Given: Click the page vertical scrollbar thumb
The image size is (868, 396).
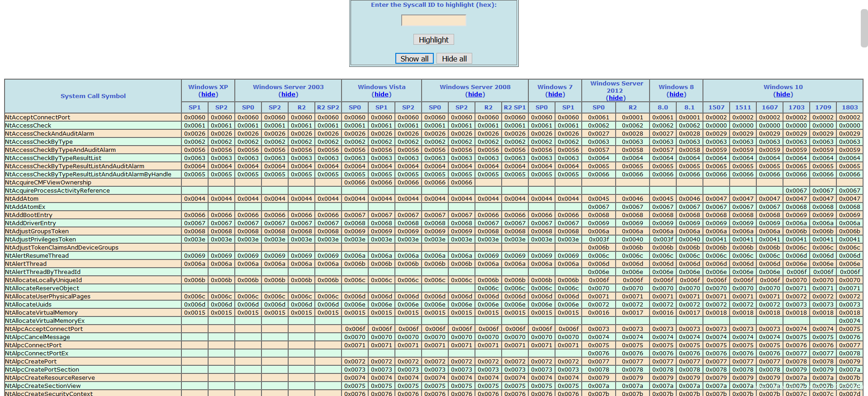Looking at the screenshot, I should [x=864, y=28].
